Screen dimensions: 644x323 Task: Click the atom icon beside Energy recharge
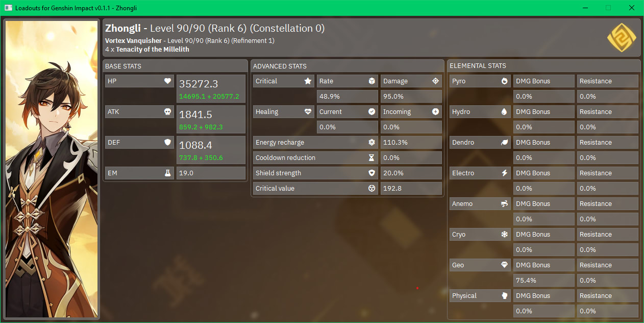click(371, 143)
